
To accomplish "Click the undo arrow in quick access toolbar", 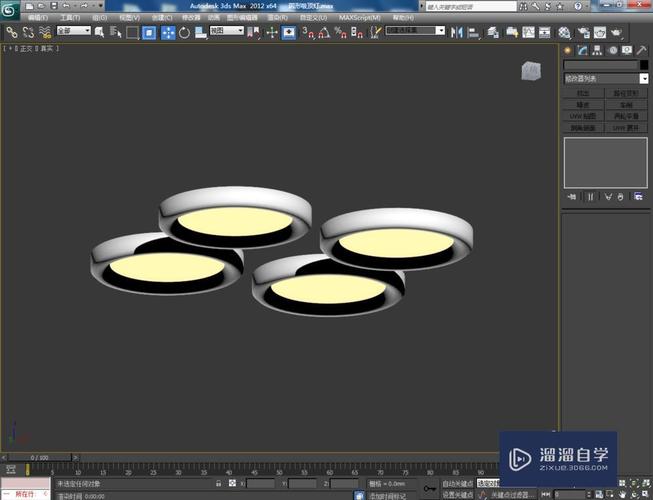I will click(66, 6).
